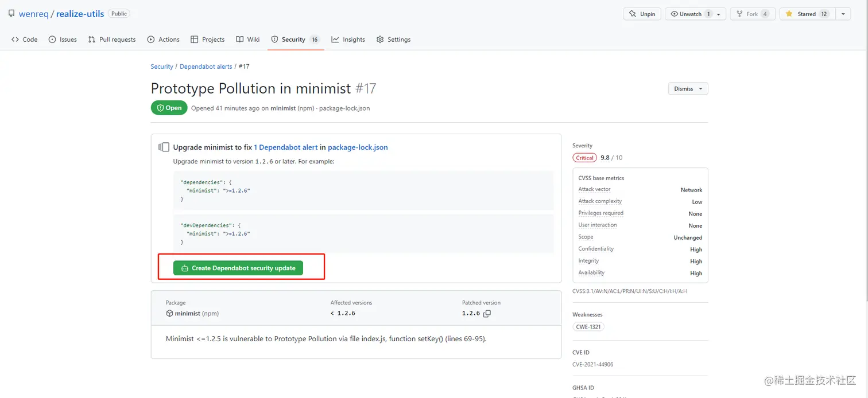The width and height of the screenshot is (868, 398).
Task: Click the dependencies code example block
Action: click(363, 190)
